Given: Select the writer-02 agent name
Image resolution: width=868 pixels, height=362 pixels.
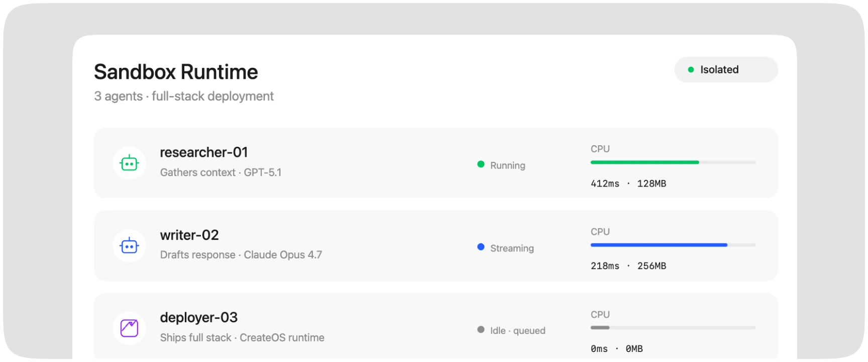Looking at the screenshot, I should click(189, 235).
